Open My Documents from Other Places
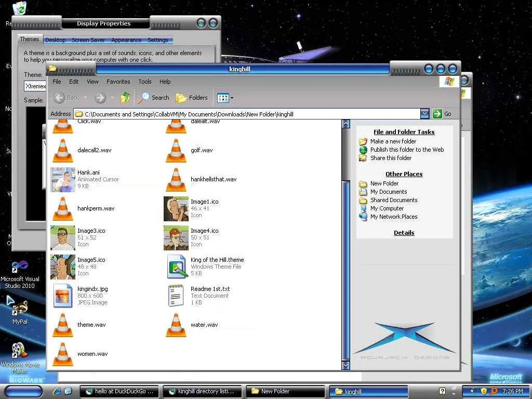Screen dimensions: 532x399 coord(389,192)
